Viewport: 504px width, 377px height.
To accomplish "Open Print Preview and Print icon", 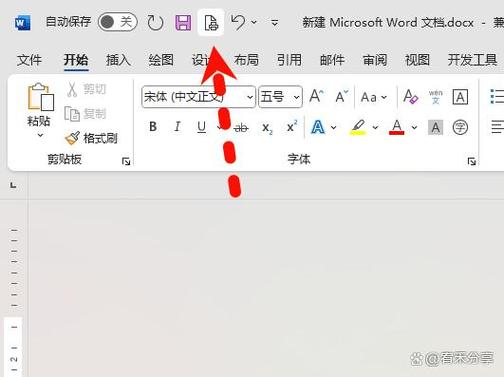I will click(x=211, y=23).
